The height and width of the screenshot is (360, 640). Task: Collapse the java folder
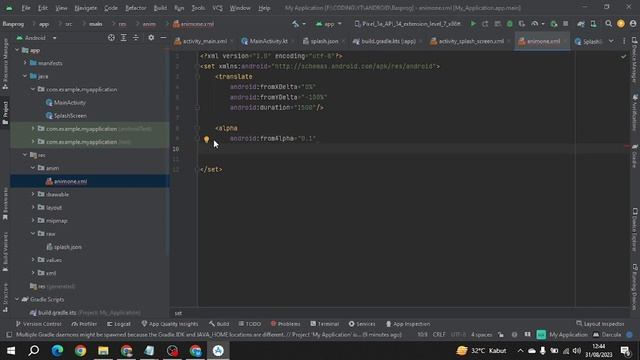point(25,76)
